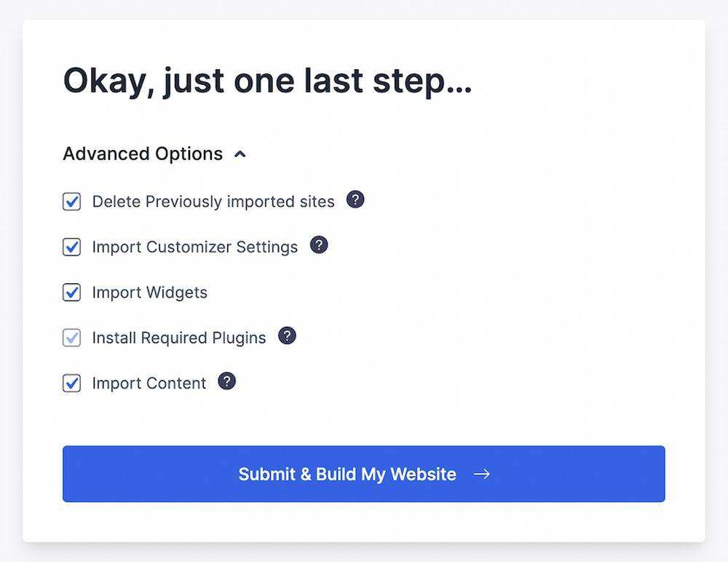
Task: Click the Advanced Options heading text
Action: [x=143, y=154]
